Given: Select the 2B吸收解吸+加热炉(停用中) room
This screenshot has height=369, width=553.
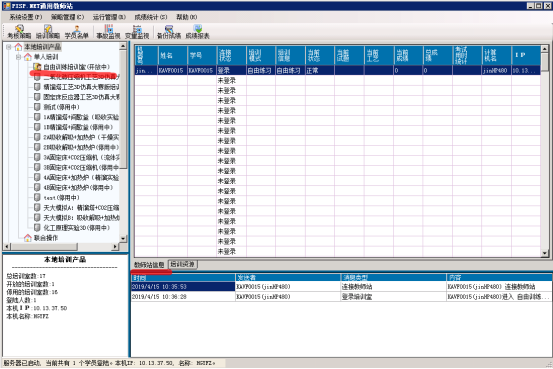Looking at the screenshot, I should click(81, 147).
